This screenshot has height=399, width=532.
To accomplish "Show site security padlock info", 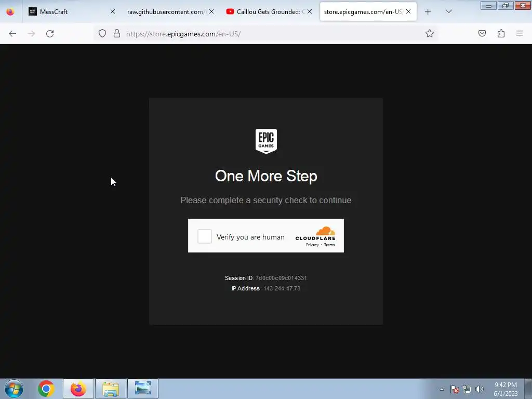I will click(117, 33).
